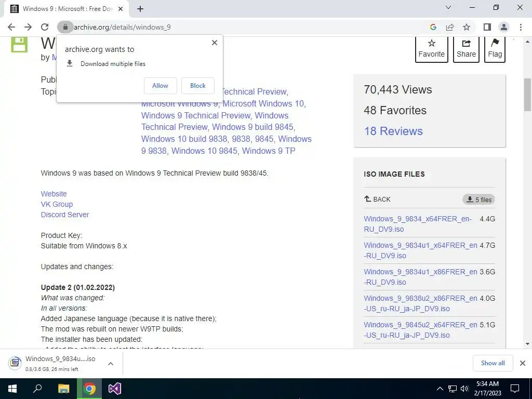The width and height of the screenshot is (532, 399).
Task: Open volume control tray icon
Action: (x=464, y=389)
